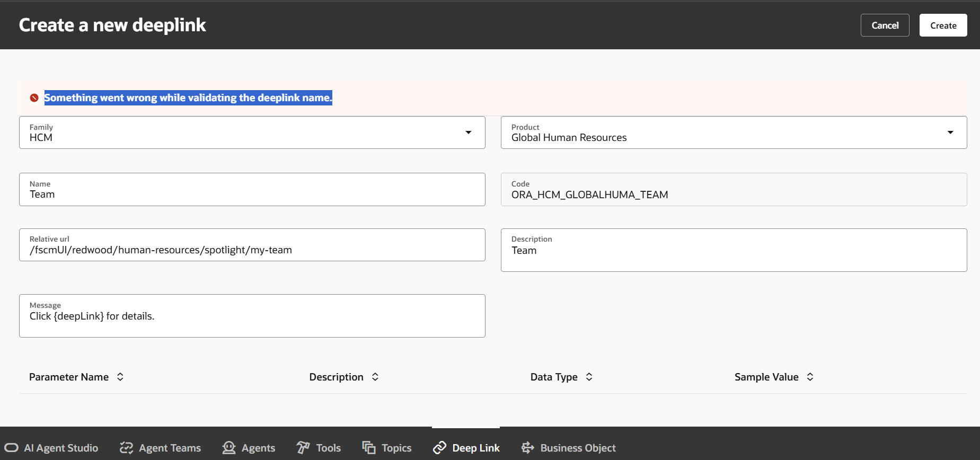
Task: Sort by Parameter Name column arrows
Action: (x=120, y=377)
